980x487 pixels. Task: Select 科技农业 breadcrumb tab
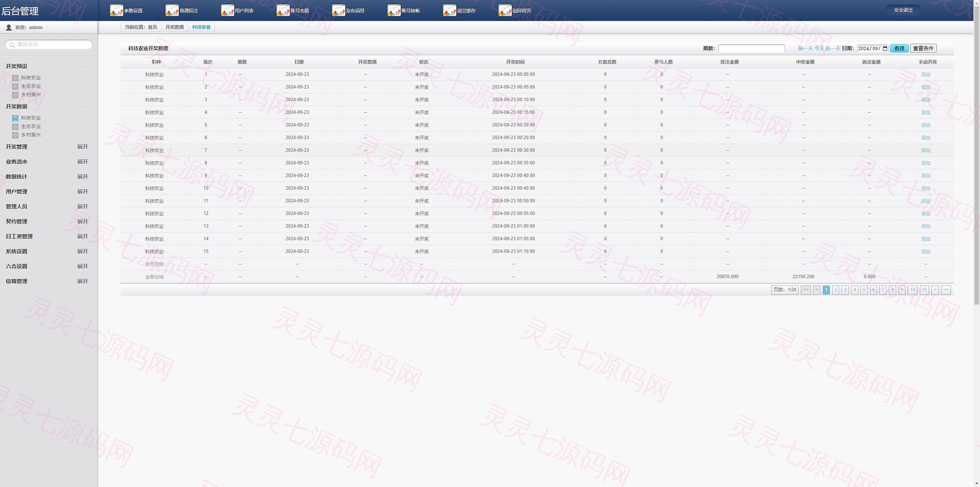[201, 27]
